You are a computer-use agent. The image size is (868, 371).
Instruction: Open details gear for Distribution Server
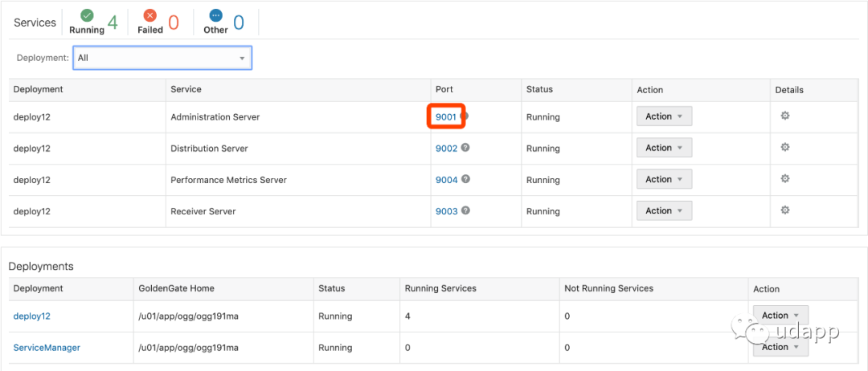coord(784,148)
